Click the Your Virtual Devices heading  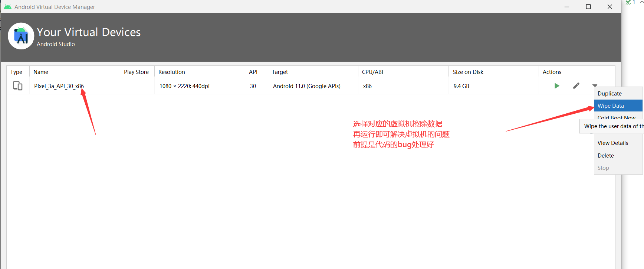[x=89, y=32]
